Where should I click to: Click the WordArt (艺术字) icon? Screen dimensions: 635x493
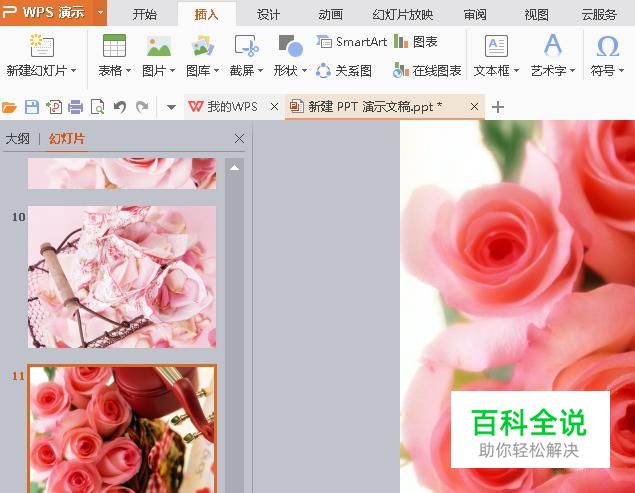point(553,45)
